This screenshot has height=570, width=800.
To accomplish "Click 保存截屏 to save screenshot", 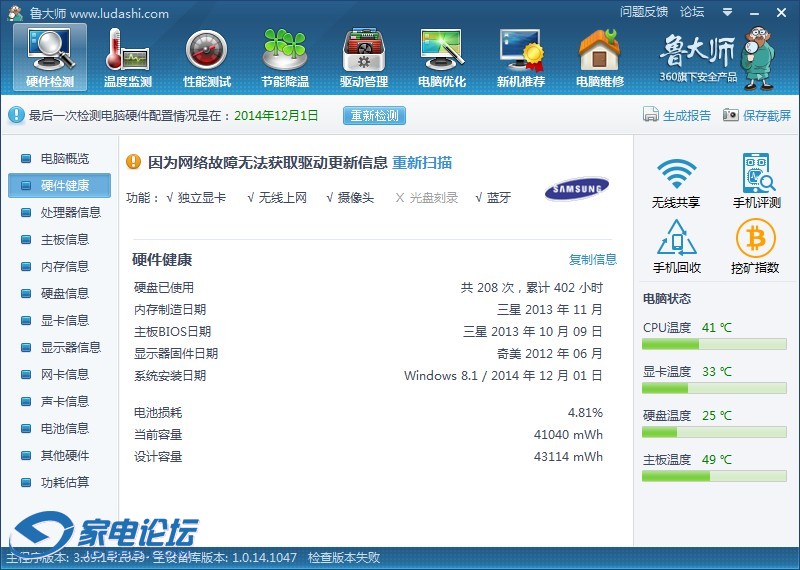I will 757,115.
